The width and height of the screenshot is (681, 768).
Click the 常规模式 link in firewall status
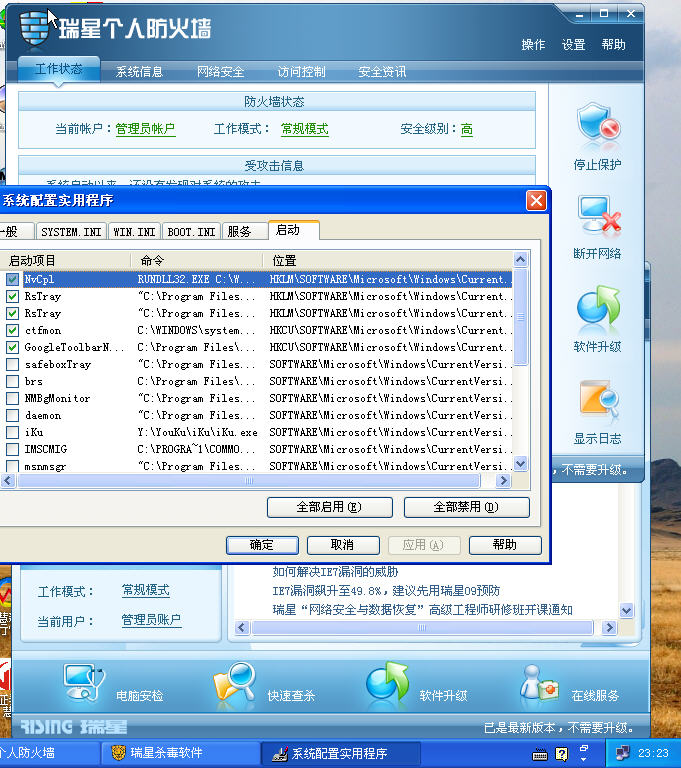click(x=305, y=129)
